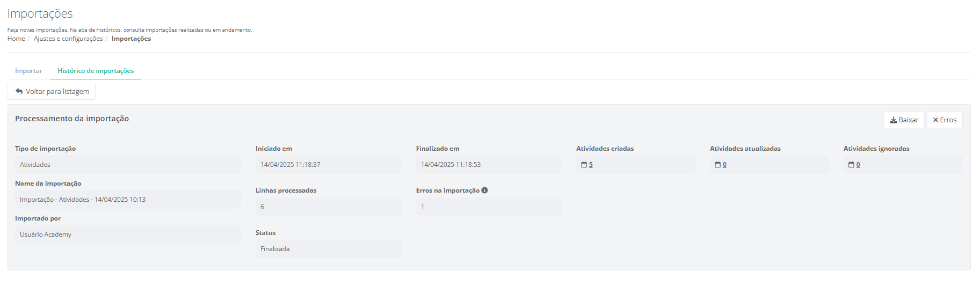The image size is (980, 286).
Task: Open the updated activities count link 0
Action: [x=724, y=165]
